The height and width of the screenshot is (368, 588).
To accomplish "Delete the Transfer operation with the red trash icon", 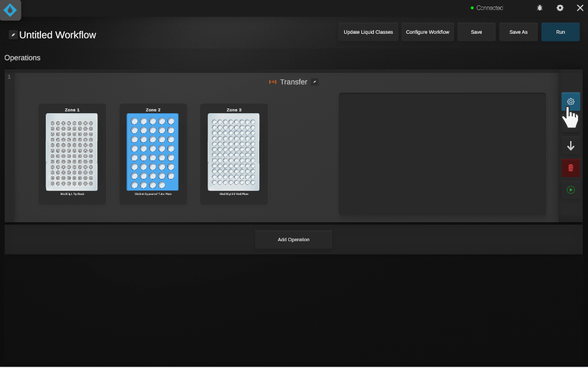I will tap(570, 168).
